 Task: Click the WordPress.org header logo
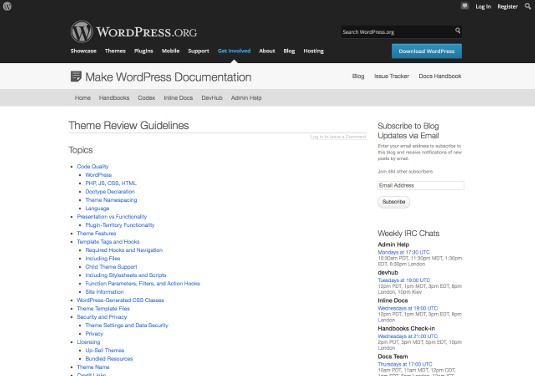[134, 32]
